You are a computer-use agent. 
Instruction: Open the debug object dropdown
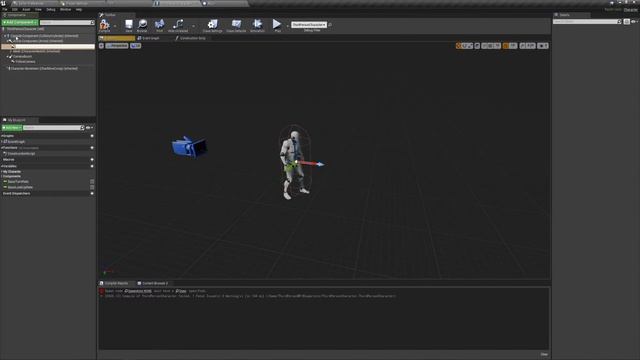[309, 25]
